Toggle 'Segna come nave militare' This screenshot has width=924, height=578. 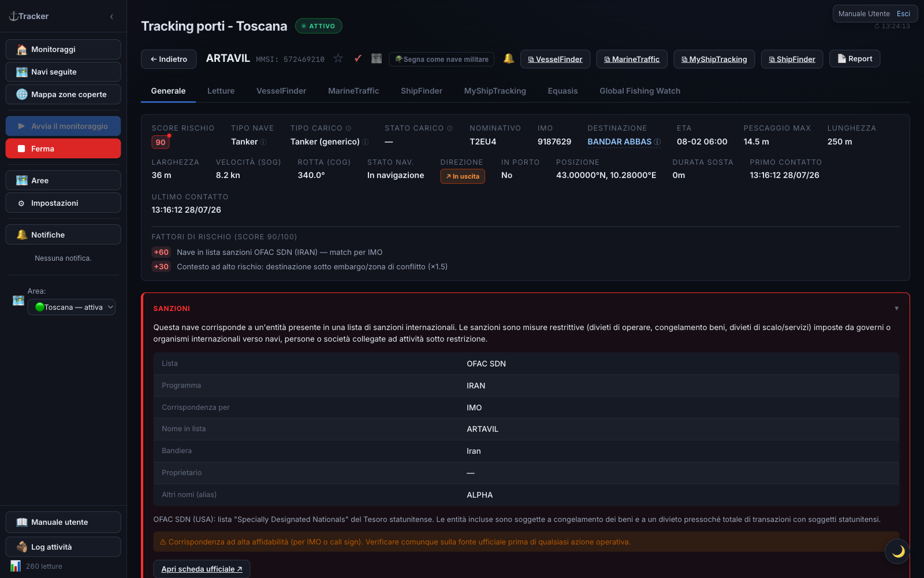coord(442,59)
